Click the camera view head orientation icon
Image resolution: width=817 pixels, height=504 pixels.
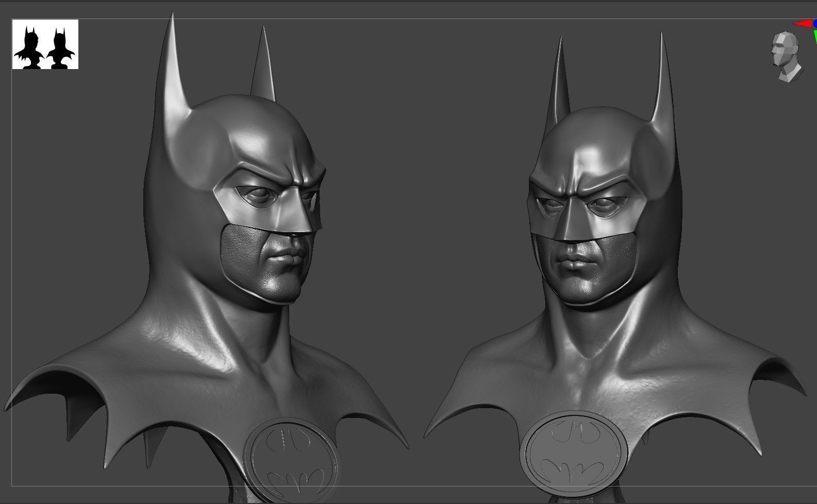pyautogui.click(x=787, y=57)
